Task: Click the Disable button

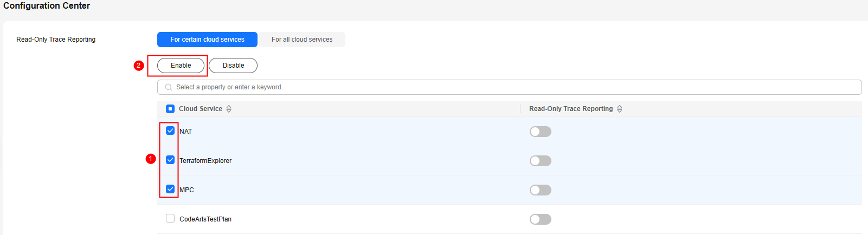Action: tap(233, 66)
